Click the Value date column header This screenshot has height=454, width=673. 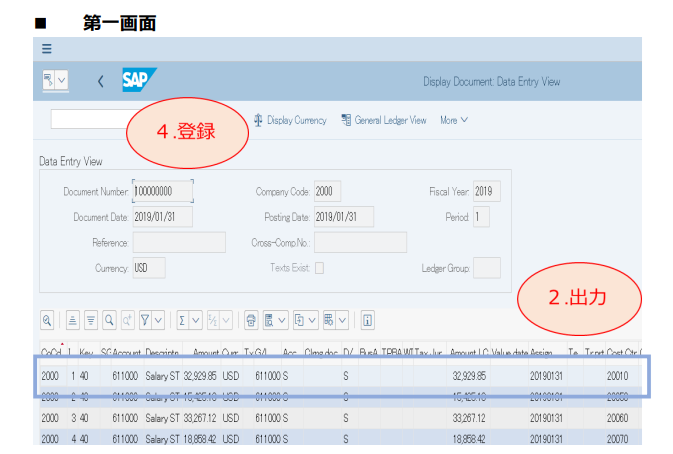pyautogui.click(x=509, y=352)
